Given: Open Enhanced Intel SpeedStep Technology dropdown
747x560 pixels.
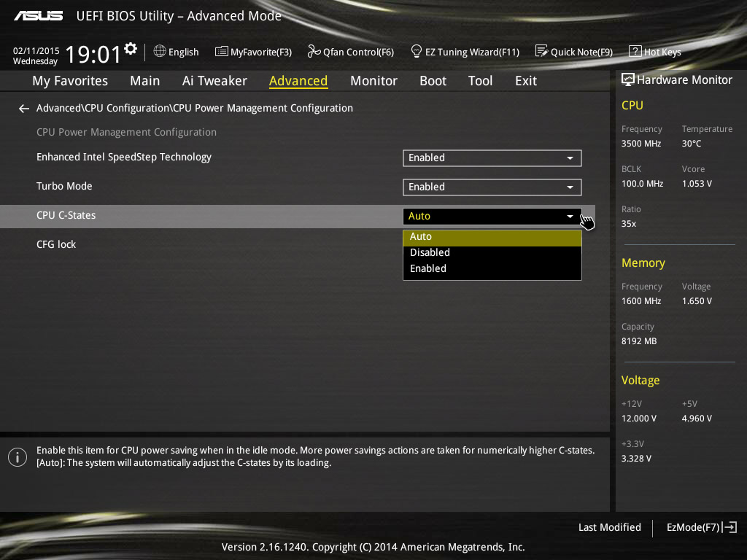Looking at the screenshot, I should point(492,158).
